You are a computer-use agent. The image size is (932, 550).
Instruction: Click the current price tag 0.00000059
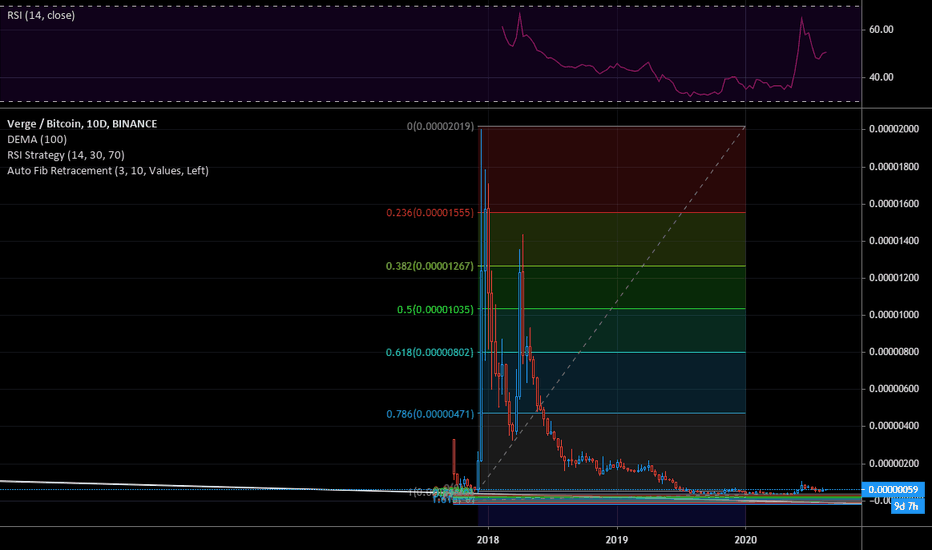893,489
